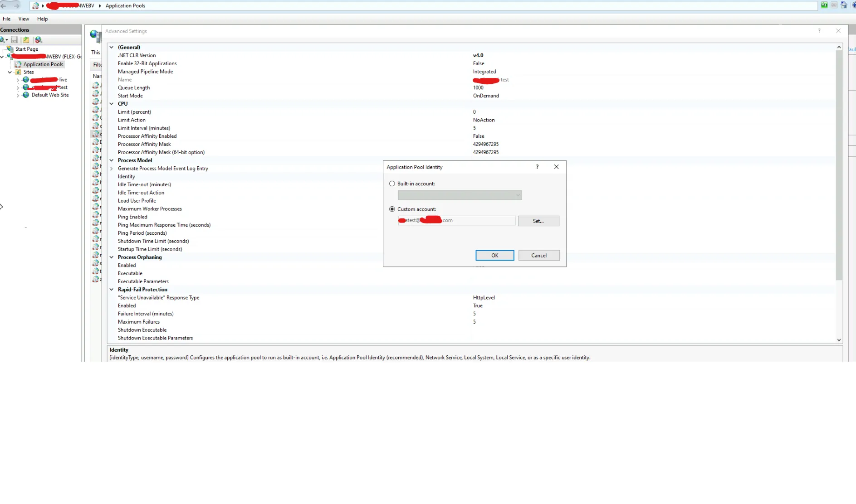
Task: Collapse the (General) section
Action: pyautogui.click(x=112, y=47)
